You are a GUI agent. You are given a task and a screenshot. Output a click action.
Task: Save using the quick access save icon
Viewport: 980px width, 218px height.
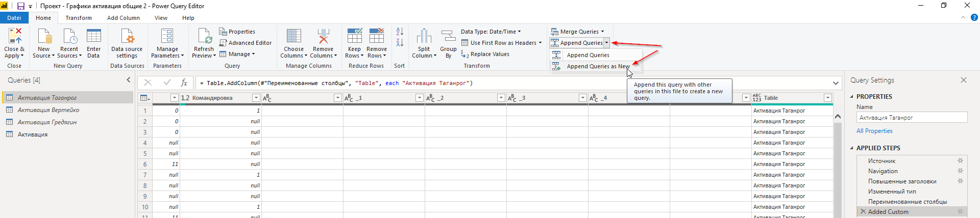click(21, 6)
